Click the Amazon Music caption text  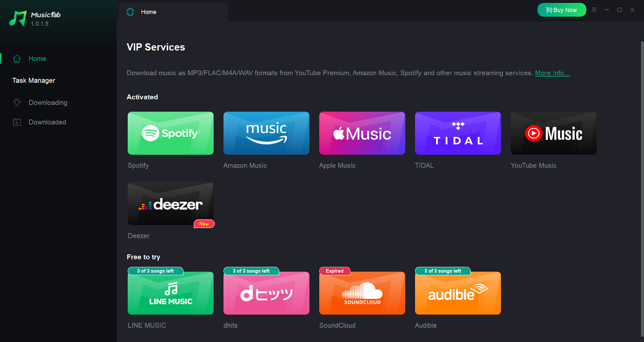[x=245, y=165]
